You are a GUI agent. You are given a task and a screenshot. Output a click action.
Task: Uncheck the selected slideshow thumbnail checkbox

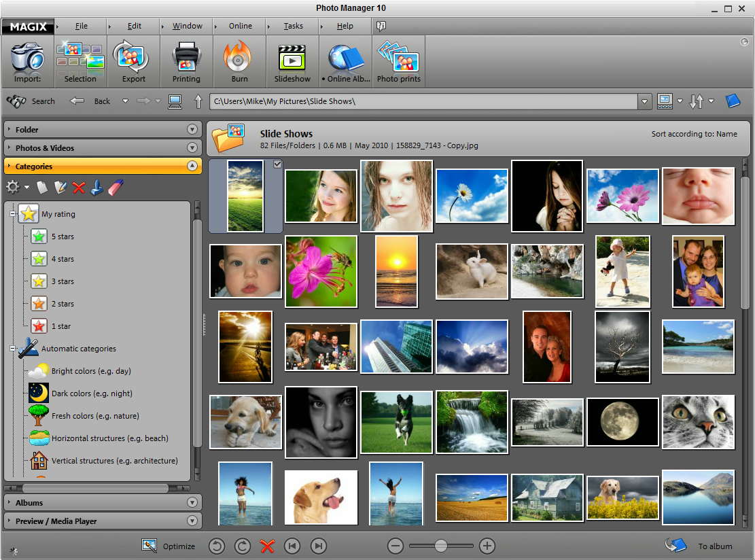(x=277, y=164)
